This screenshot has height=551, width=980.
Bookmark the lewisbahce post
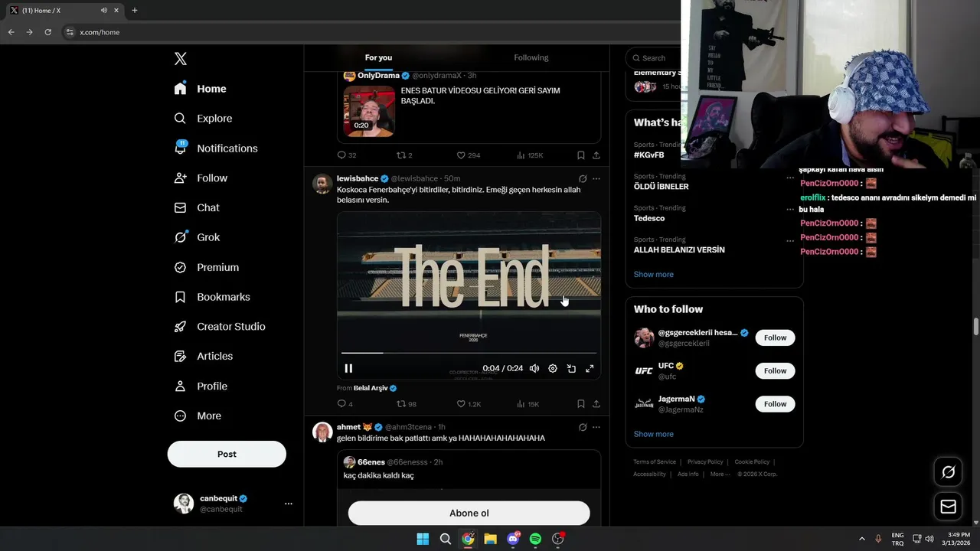coord(581,404)
